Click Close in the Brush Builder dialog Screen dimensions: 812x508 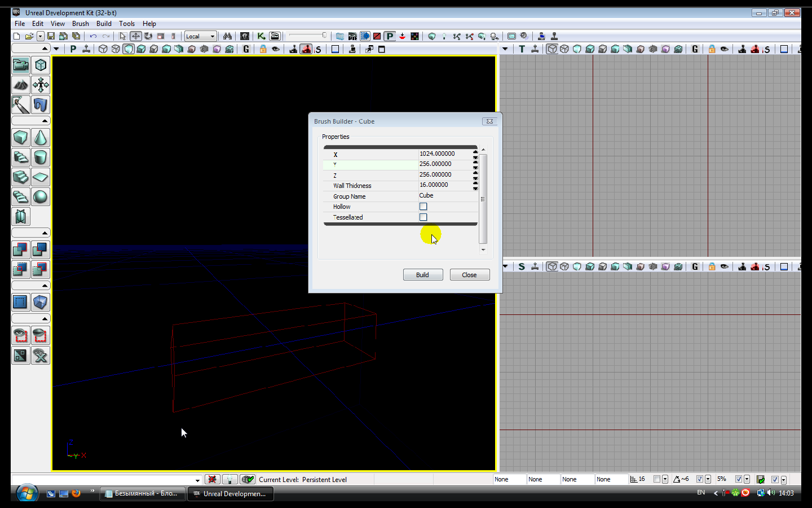point(469,275)
